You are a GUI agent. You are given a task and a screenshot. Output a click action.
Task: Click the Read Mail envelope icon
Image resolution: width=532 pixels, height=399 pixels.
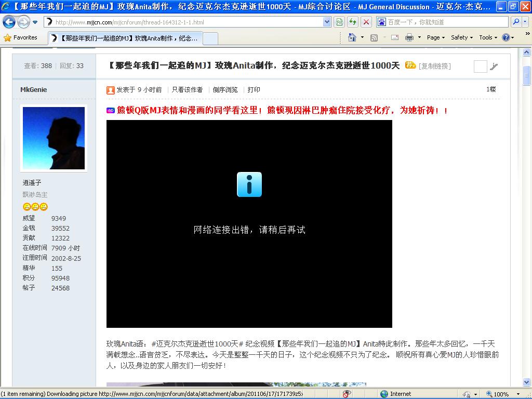[x=394, y=37]
